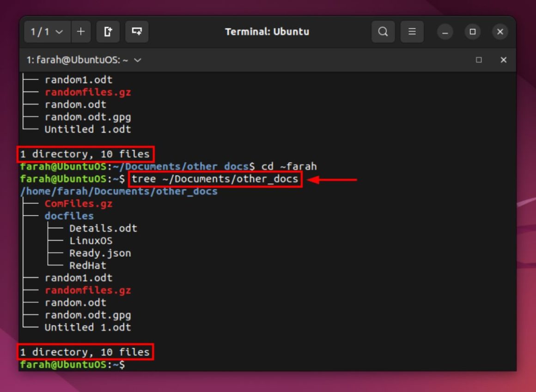The width and height of the screenshot is (536, 392).
Task: Open the hamburger options menu
Action: coord(412,32)
